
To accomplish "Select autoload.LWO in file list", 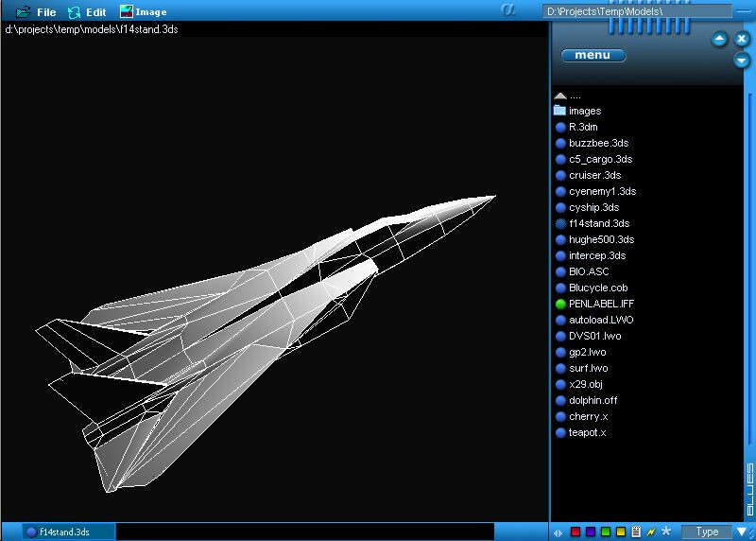I will pyautogui.click(x=594, y=320).
